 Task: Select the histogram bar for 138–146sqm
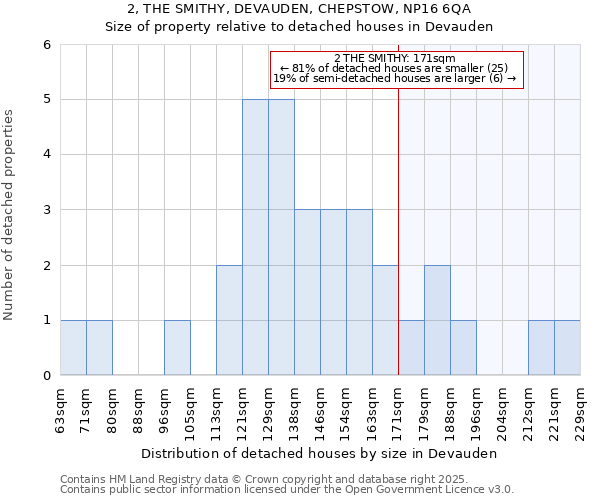point(308,292)
